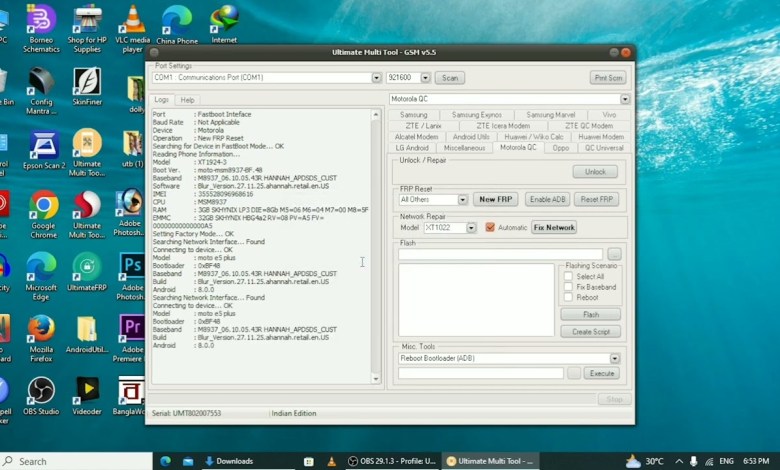Select the LG Android tab
Screen dimensions: 780x470
(x=412, y=148)
